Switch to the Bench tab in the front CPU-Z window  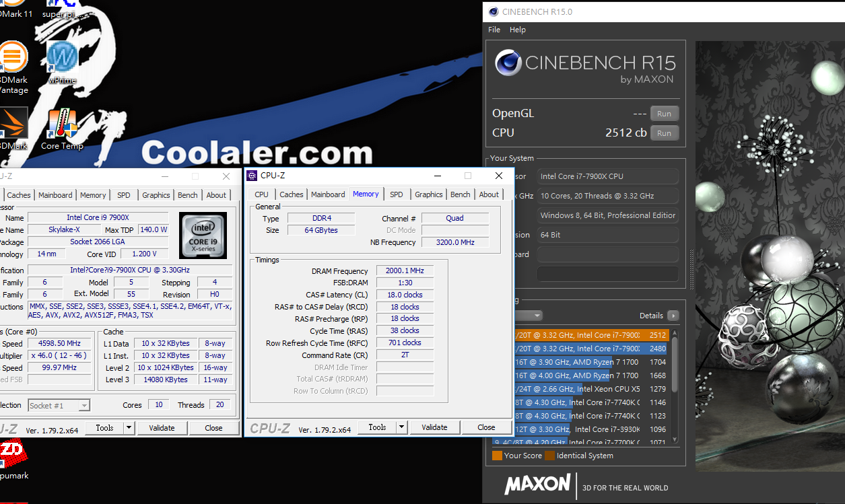(461, 194)
